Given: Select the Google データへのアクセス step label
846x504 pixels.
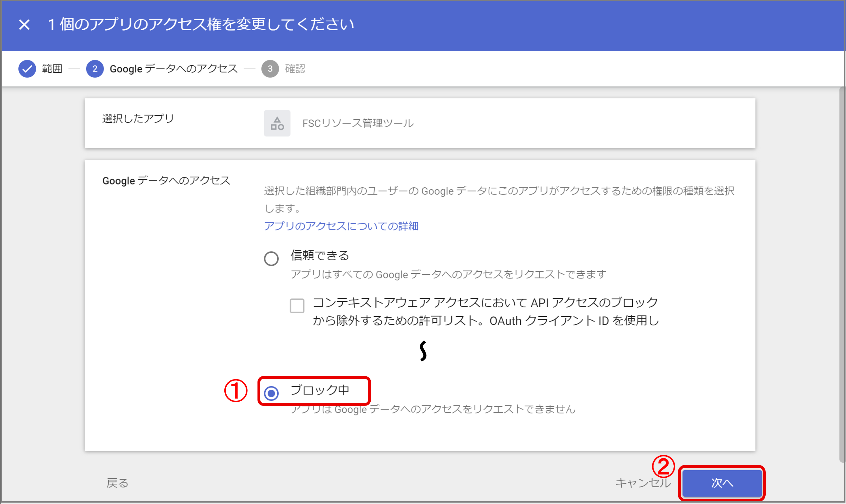Looking at the screenshot, I should click(173, 68).
